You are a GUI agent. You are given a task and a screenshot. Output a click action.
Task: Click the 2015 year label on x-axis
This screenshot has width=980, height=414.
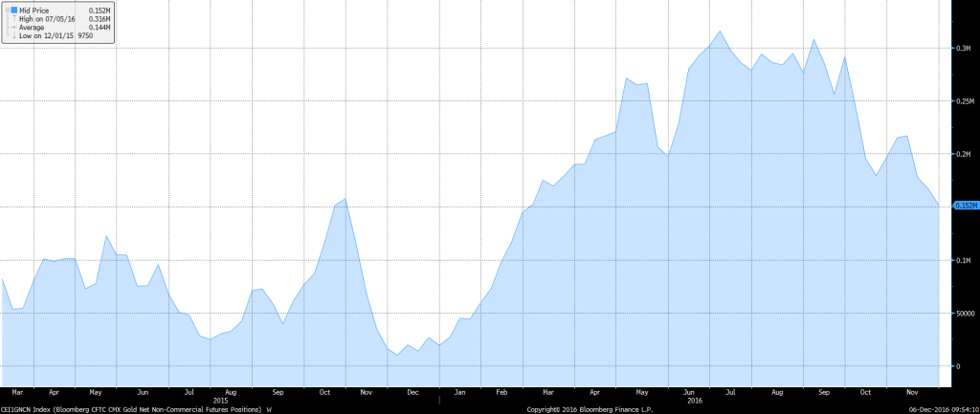click(x=220, y=400)
